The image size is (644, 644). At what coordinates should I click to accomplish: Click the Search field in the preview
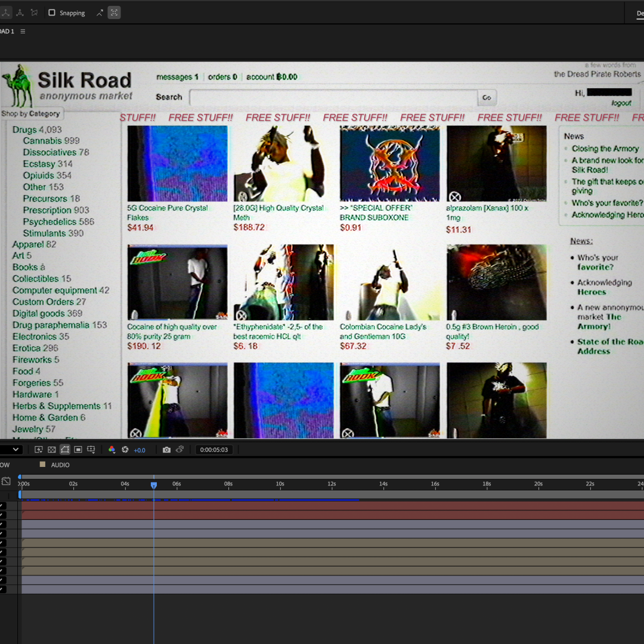coord(333,98)
